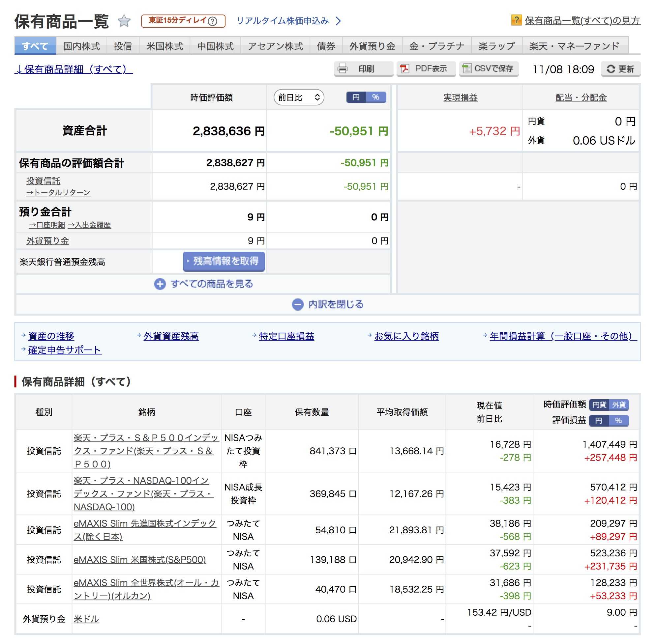Click the question mark in 東証15分ディレイ badge
Image resolution: width=658 pixels, height=644 pixels.
213,21
